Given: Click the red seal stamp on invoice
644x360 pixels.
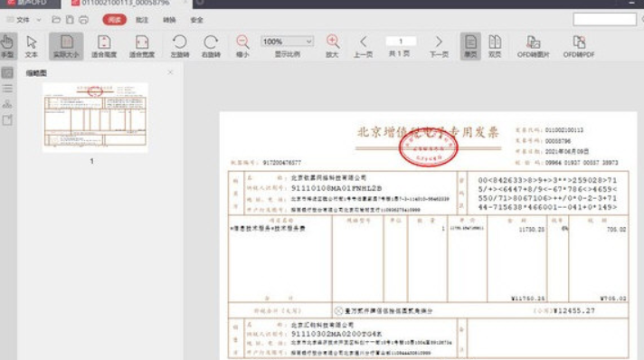Looking at the screenshot, I should pos(429,148).
